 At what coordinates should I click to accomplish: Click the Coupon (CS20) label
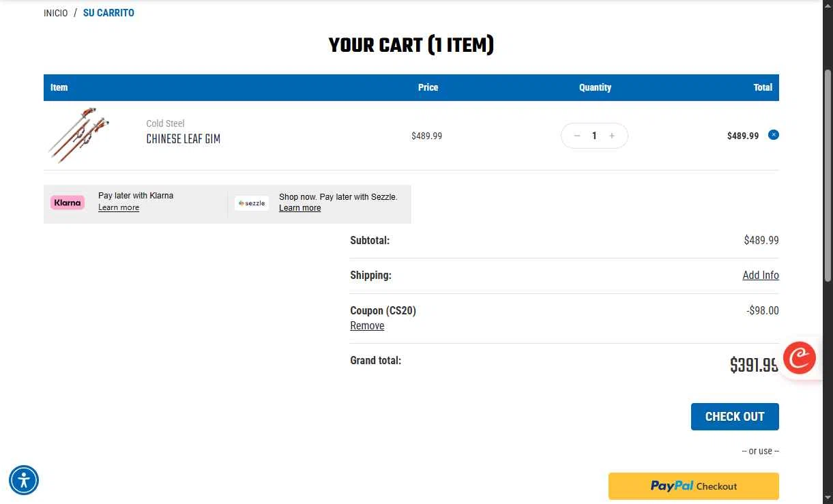tap(383, 311)
